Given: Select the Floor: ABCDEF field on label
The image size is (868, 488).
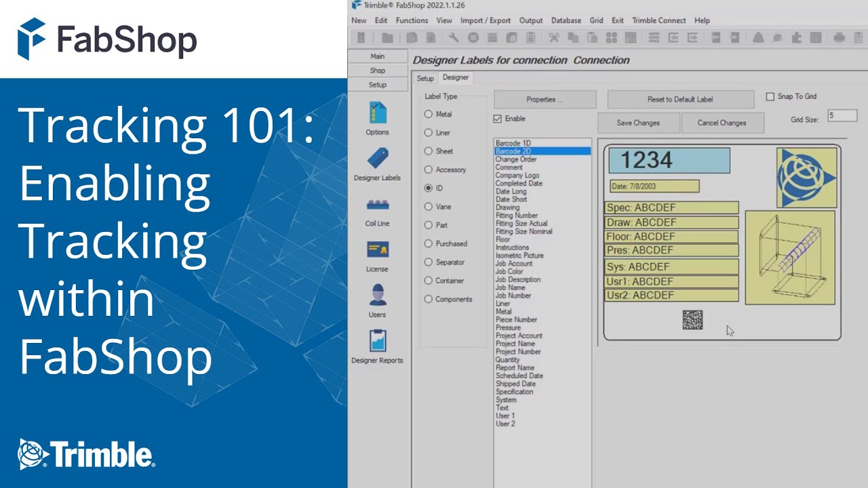Looking at the screenshot, I should [x=671, y=237].
